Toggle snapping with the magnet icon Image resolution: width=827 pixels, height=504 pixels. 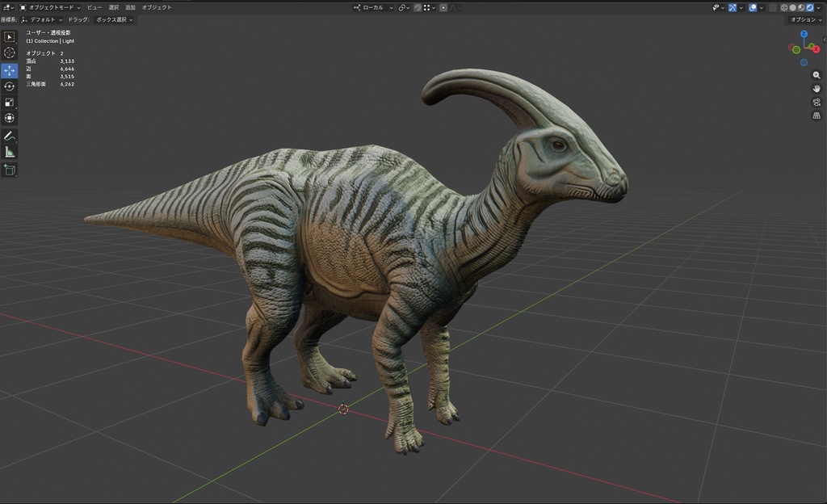[417, 7]
